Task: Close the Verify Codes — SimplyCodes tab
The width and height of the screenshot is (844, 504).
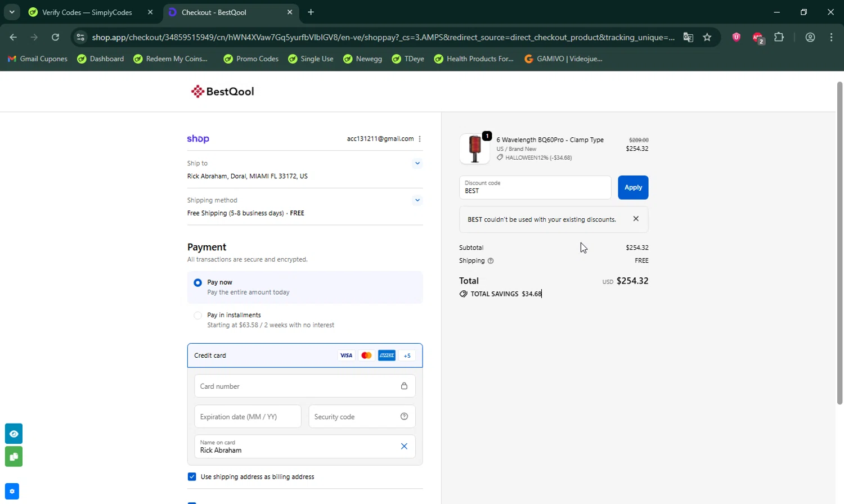Action: click(x=150, y=12)
